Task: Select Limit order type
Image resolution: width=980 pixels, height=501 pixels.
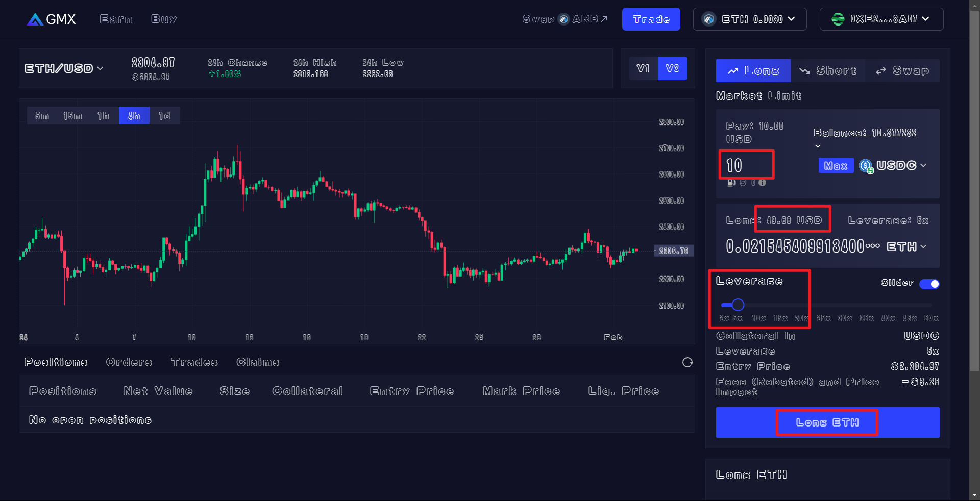Action: pyautogui.click(x=785, y=96)
